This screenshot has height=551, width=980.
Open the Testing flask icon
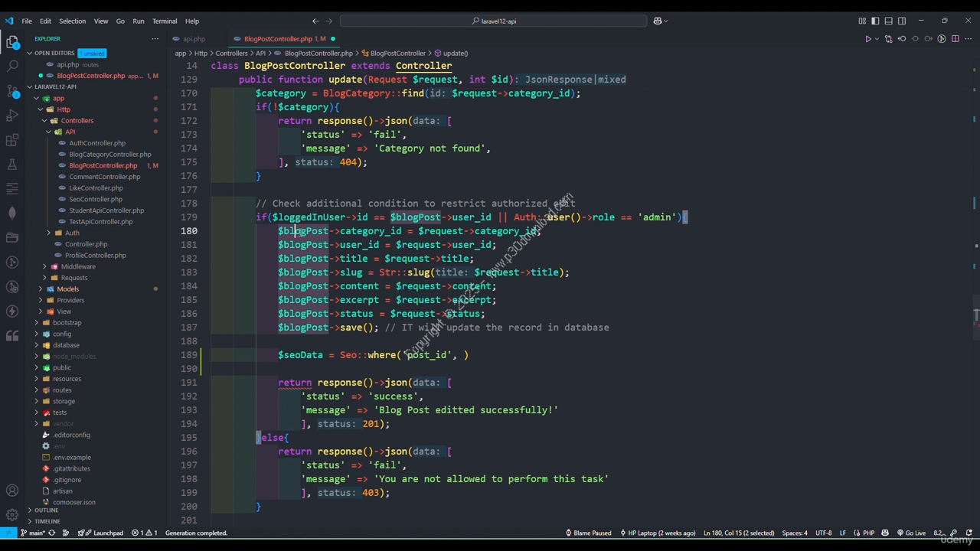pyautogui.click(x=12, y=165)
